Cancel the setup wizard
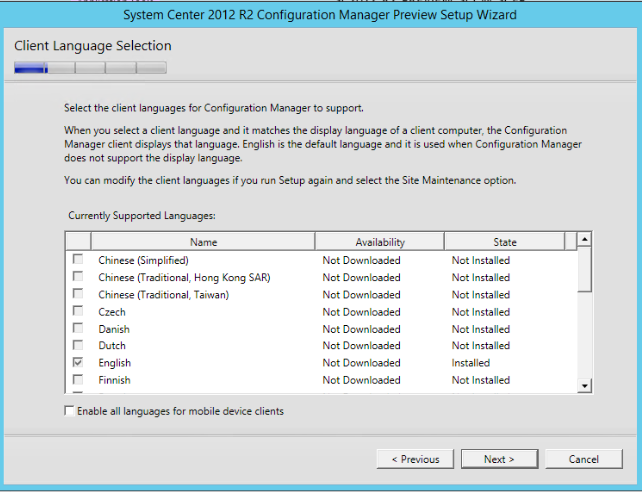Image resolution: width=642 pixels, height=492 pixels. tap(584, 459)
